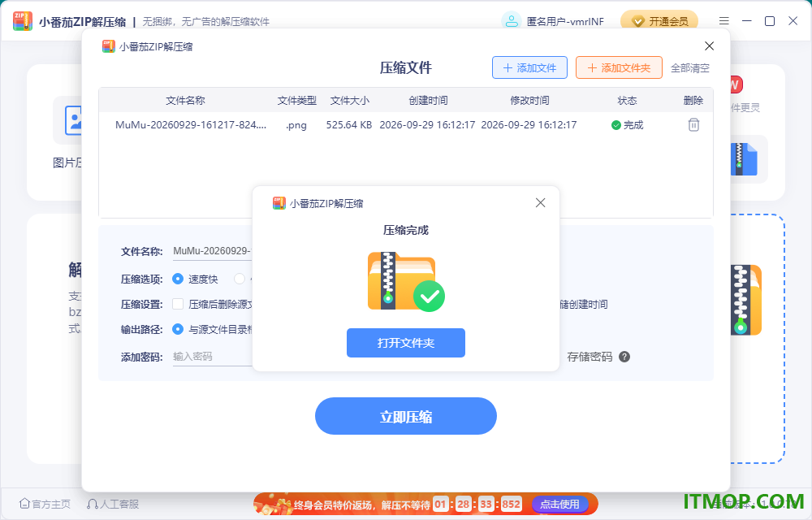The width and height of the screenshot is (812, 520).
Task: Tick the 压缩后删除源文件 checkbox
Action: pos(178,304)
